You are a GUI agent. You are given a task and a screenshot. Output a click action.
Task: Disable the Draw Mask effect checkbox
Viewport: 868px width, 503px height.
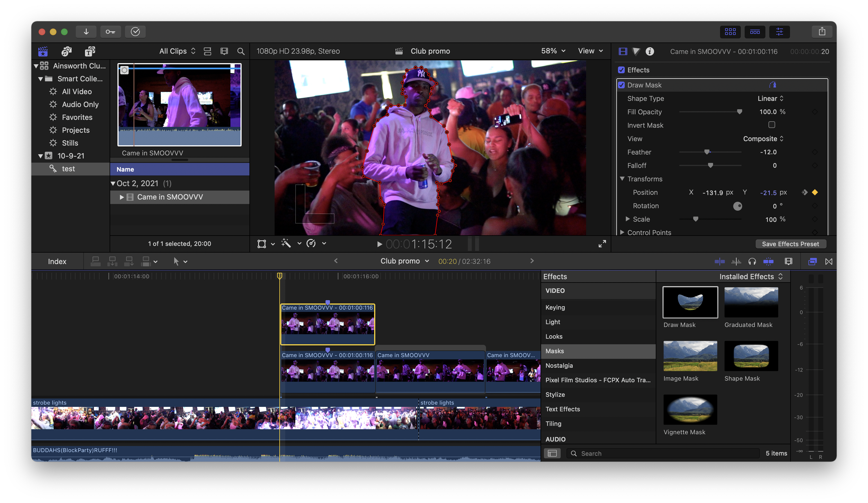pos(621,85)
